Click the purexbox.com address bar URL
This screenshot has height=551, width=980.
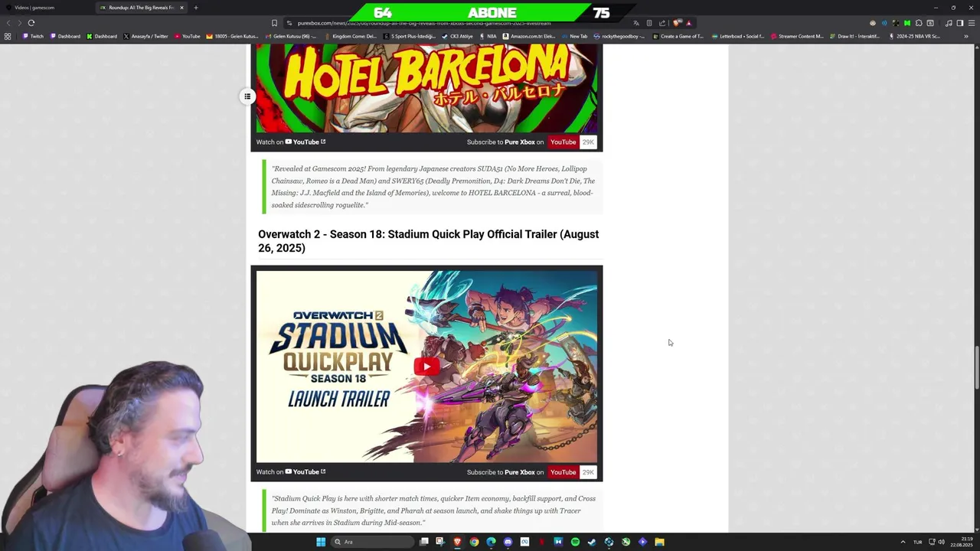[424, 23]
